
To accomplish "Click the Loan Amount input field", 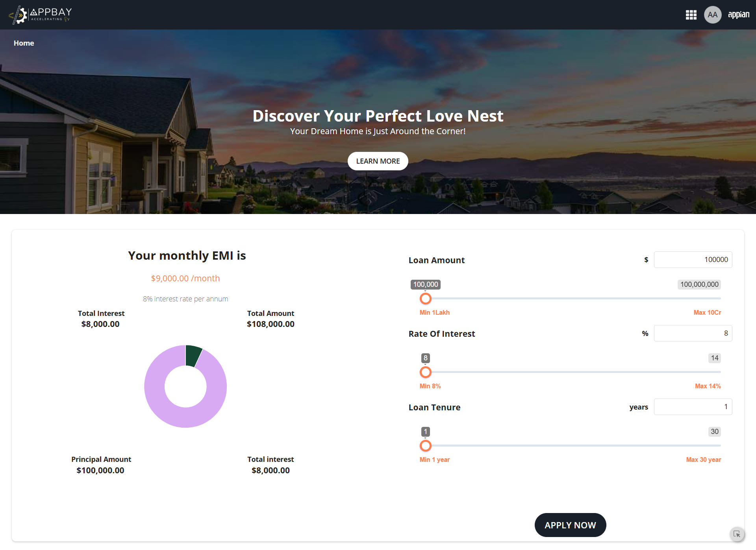I will (x=693, y=260).
